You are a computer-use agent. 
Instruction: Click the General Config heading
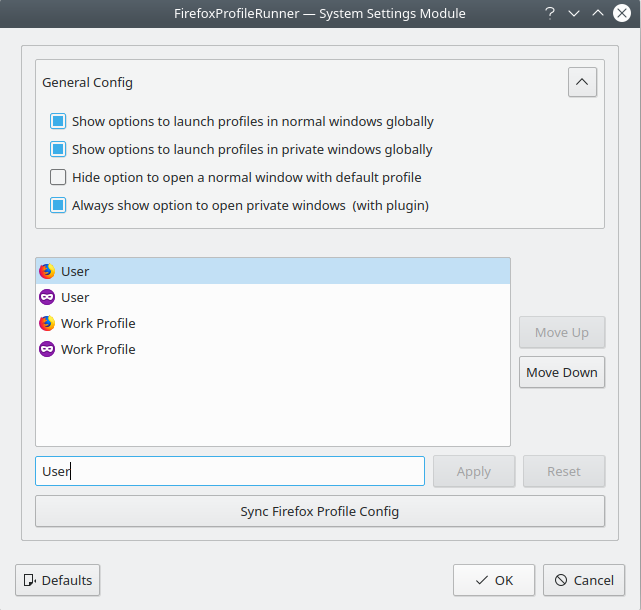pos(87,83)
